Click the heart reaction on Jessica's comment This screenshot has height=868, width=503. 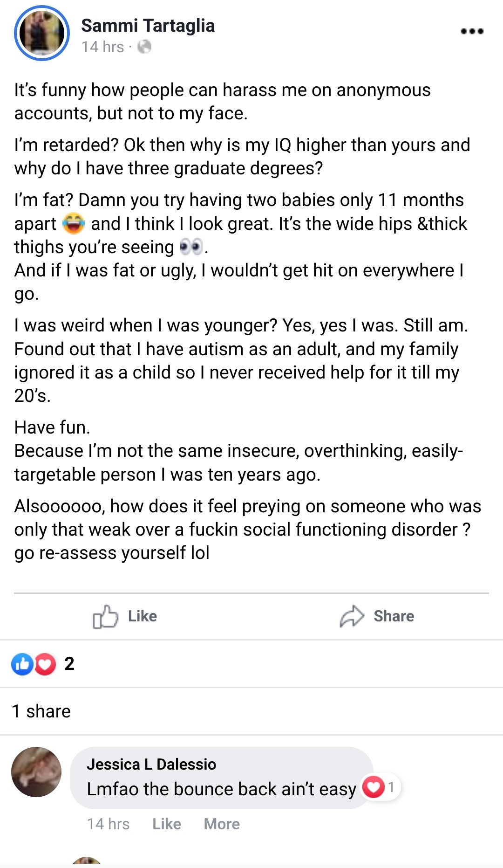click(374, 787)
